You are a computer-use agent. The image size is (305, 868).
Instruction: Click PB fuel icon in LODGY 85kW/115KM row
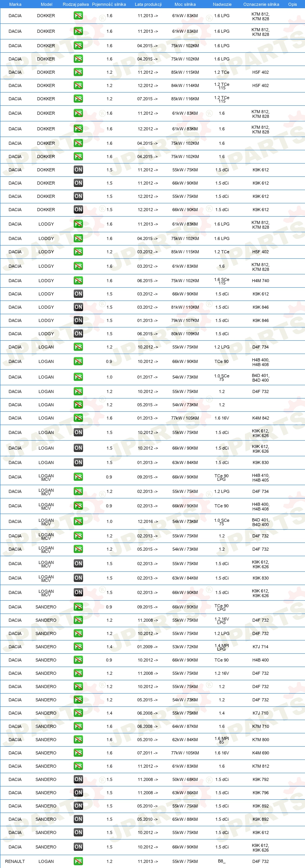tap(78, 252)
